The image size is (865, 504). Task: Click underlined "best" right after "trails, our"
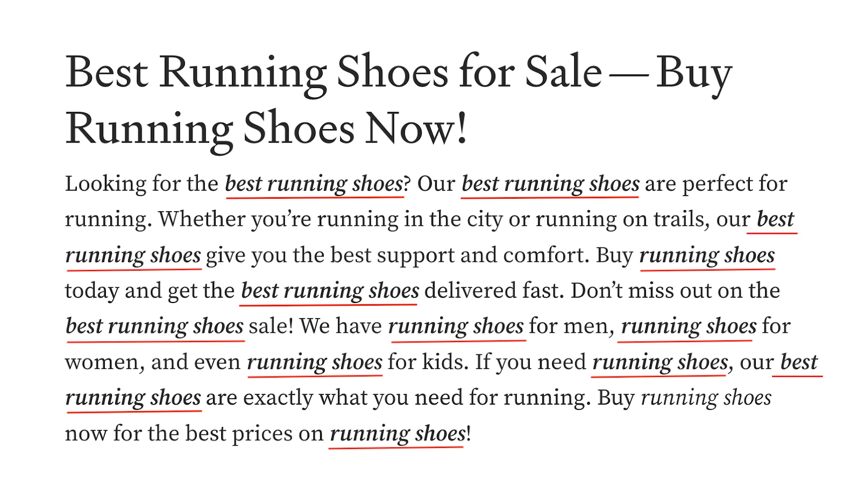(x=775, y=220)
